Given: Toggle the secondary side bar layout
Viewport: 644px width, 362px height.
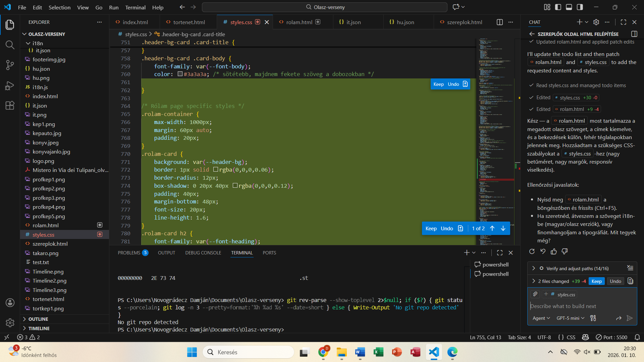Looking at the screenshot, I should tap(580, 7).
